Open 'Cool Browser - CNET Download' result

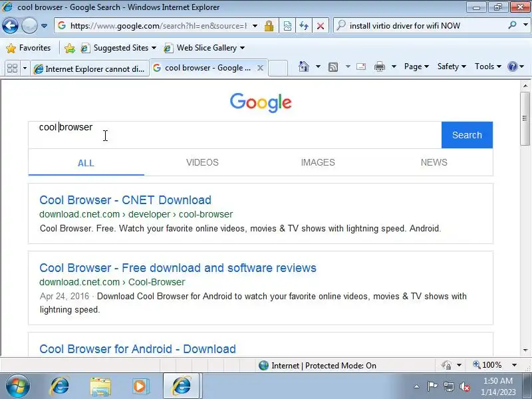click(x=125, y=200)
